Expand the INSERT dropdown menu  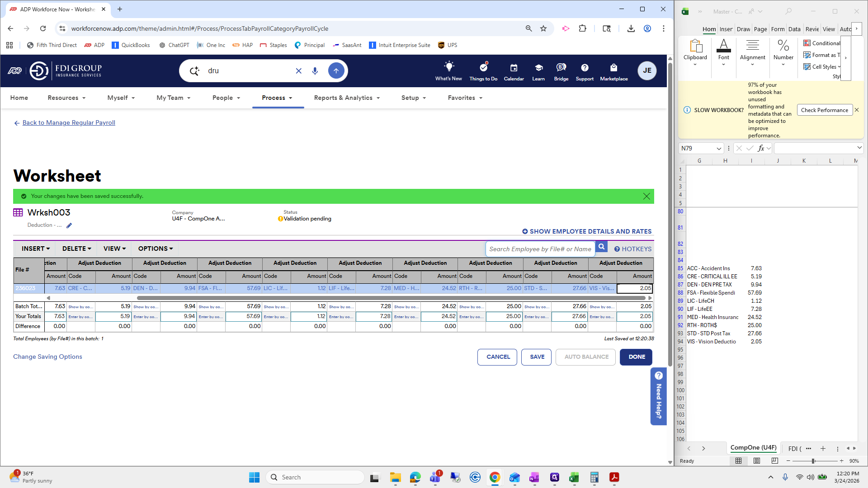35,249
